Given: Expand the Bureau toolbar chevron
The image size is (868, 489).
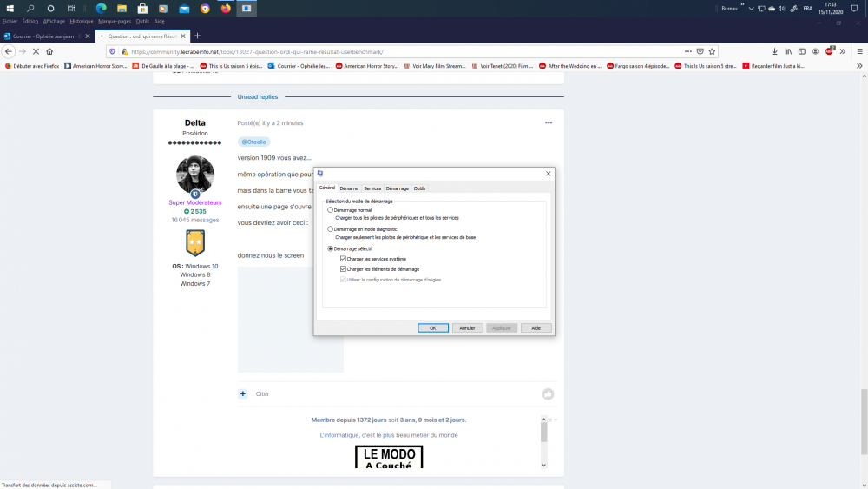Looking at the screenshot, I should click(x=742, y=4).
